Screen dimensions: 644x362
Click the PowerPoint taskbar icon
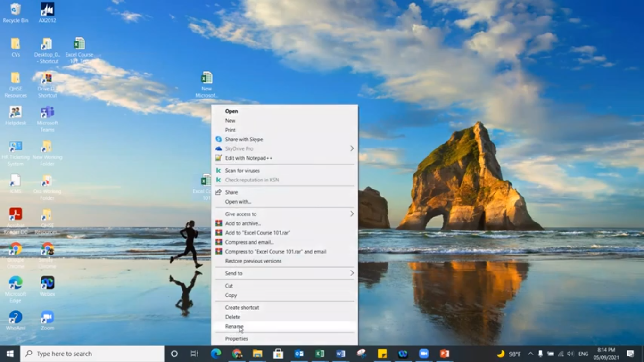[444, 354]
